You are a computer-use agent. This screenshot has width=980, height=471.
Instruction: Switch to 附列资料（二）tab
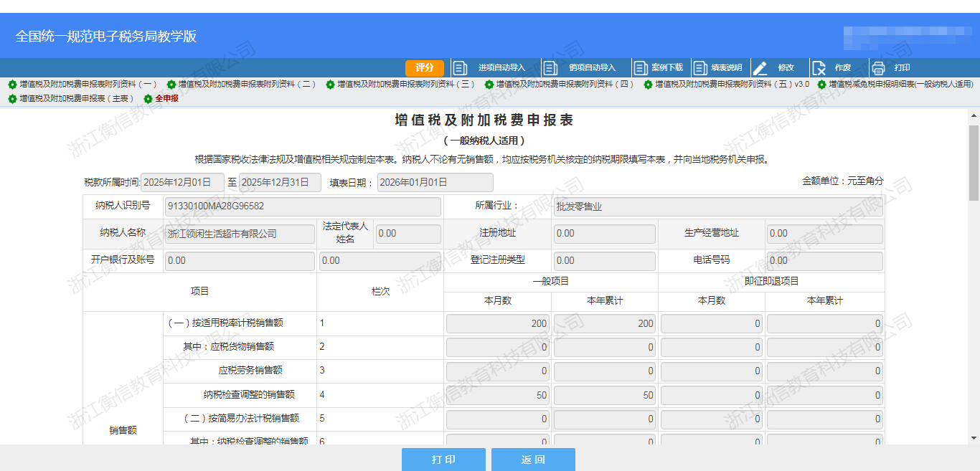pyautogui.click(x=247, y=85)
